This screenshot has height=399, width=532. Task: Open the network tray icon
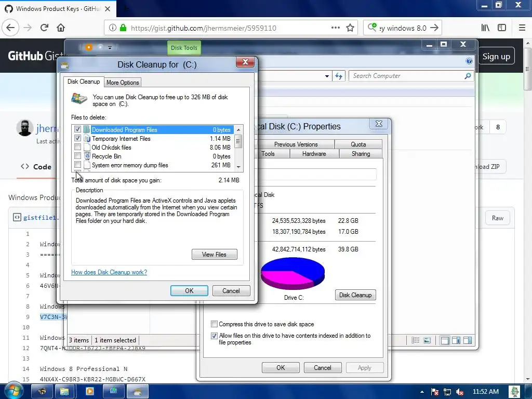(x=447, y=392)
